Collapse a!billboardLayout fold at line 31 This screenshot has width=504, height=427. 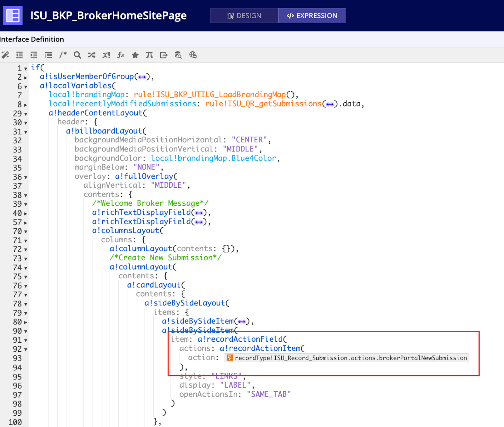(26, 132)
